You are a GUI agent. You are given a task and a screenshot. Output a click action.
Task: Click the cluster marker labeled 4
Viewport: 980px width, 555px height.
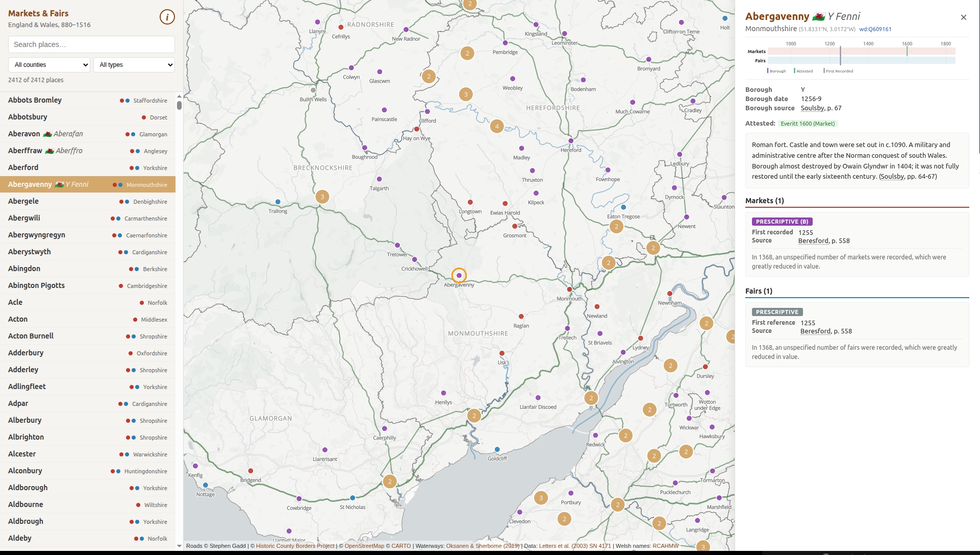tap(496, 126)
